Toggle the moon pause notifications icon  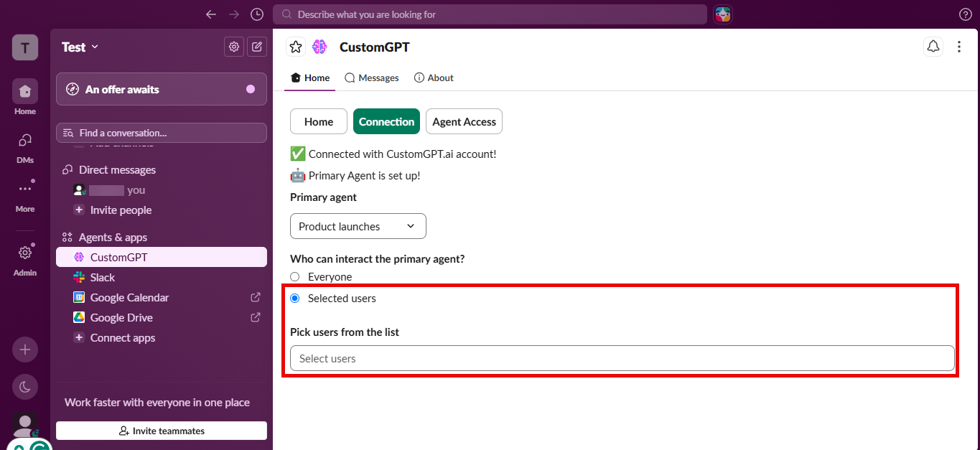click(x=25, y=387)
